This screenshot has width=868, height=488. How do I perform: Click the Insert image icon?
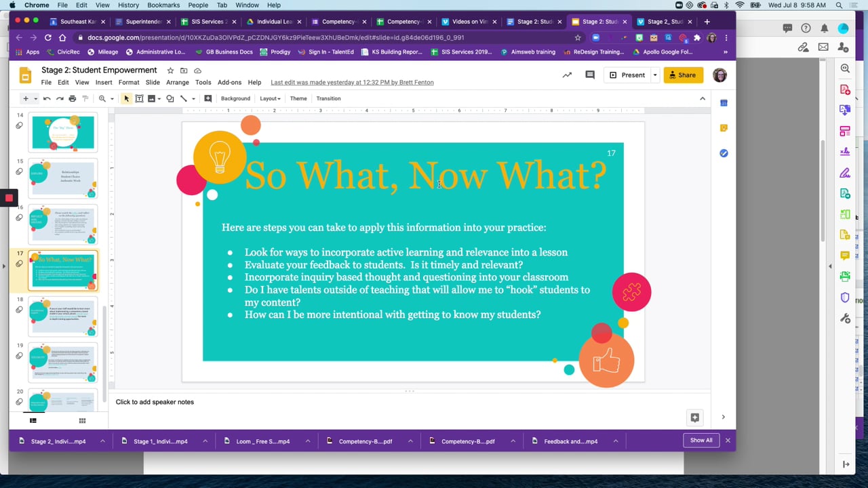coord(151,99)
